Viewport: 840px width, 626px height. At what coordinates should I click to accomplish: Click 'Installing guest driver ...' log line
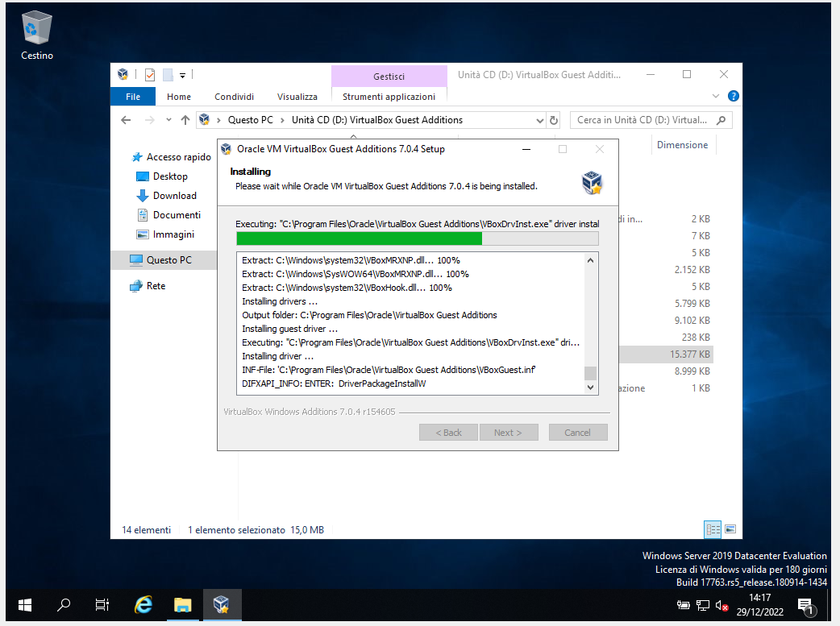pyautogui.click(x=290, y=329)
